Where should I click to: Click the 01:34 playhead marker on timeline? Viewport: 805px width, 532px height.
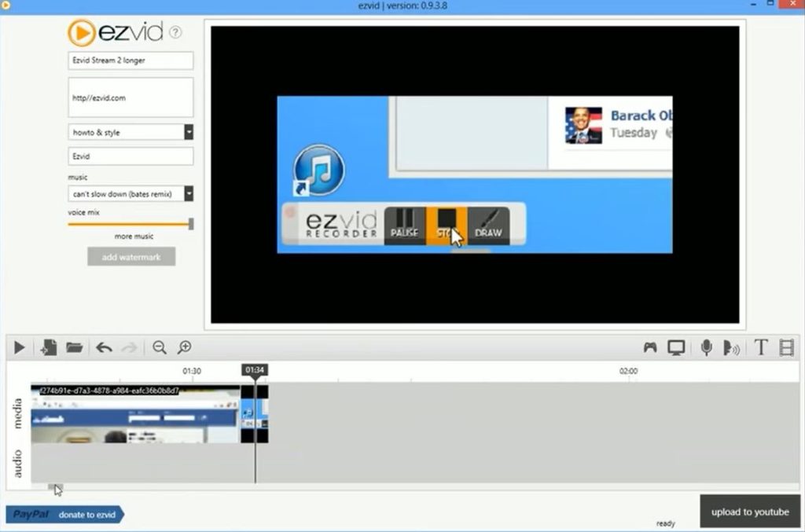point(255,370)
